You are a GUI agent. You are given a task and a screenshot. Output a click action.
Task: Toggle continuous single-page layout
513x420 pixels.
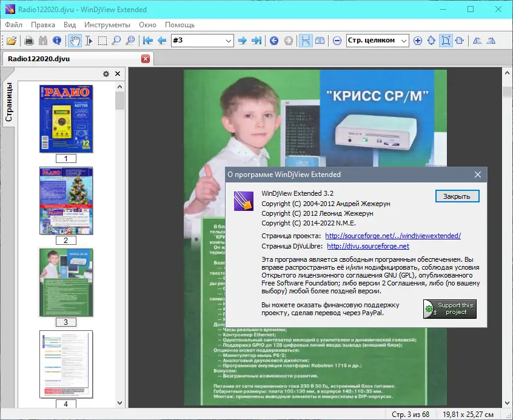pos(306,41)
